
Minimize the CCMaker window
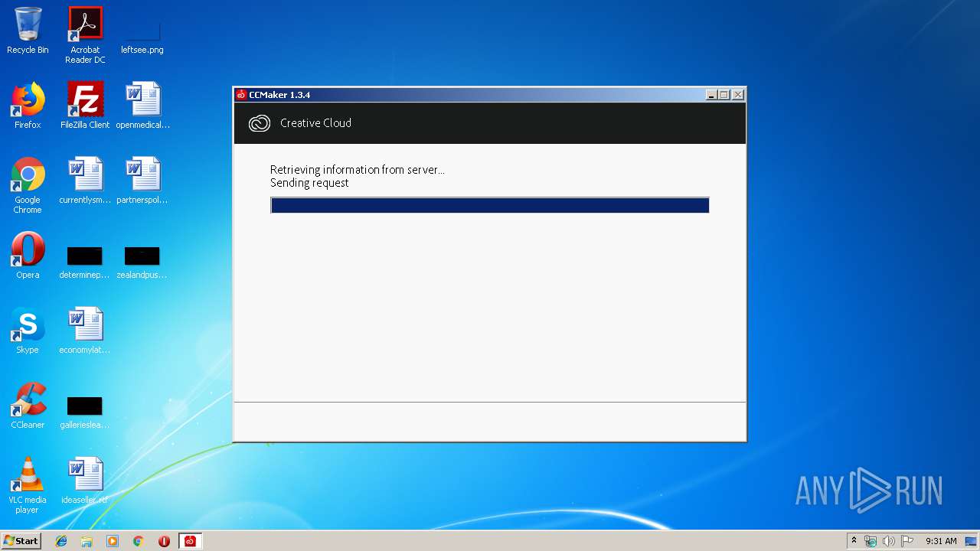712,95
